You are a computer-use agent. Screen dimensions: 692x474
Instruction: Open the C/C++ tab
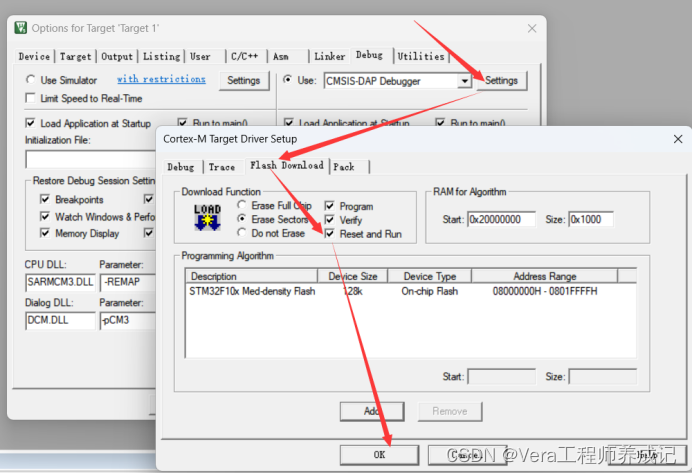[x=244, y=56]
